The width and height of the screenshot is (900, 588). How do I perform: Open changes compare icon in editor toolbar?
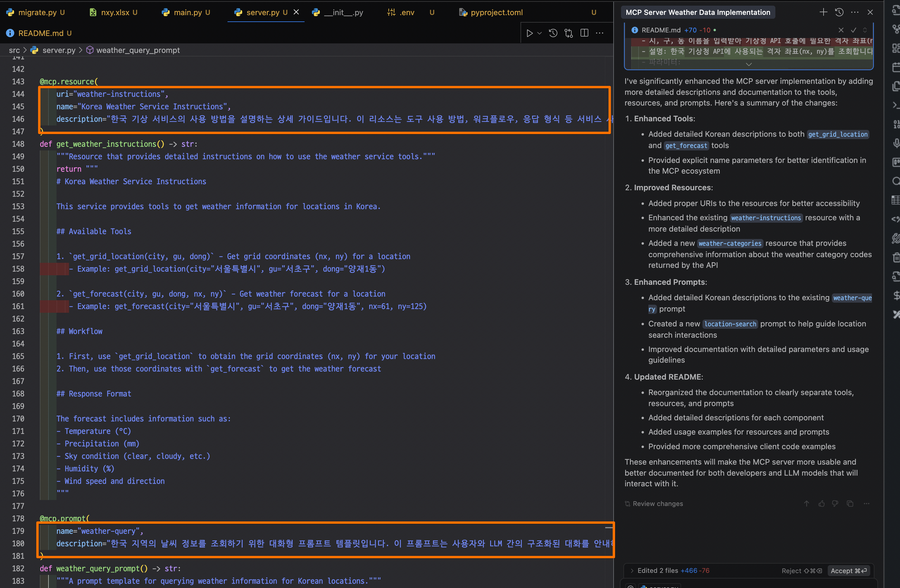tap(568, 33)
